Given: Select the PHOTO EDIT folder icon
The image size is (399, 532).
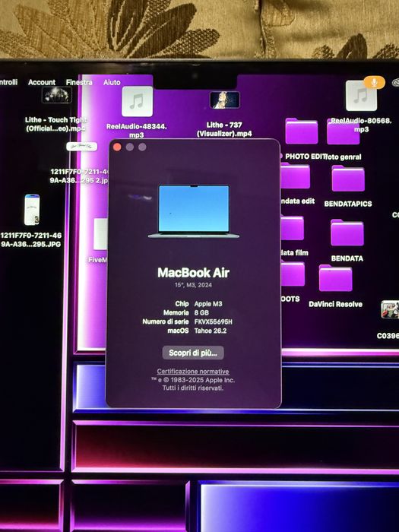Looking at the screenshot, I should [x=301, y=131].
